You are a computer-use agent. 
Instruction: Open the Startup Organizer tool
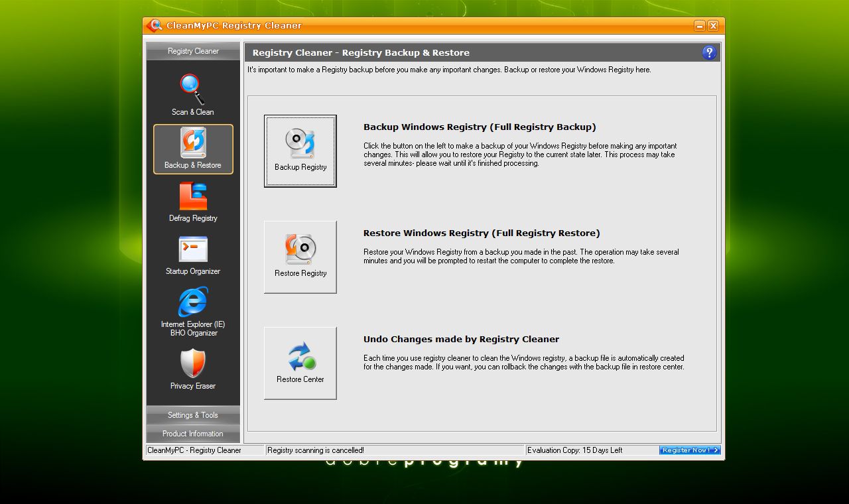[193, 255]
